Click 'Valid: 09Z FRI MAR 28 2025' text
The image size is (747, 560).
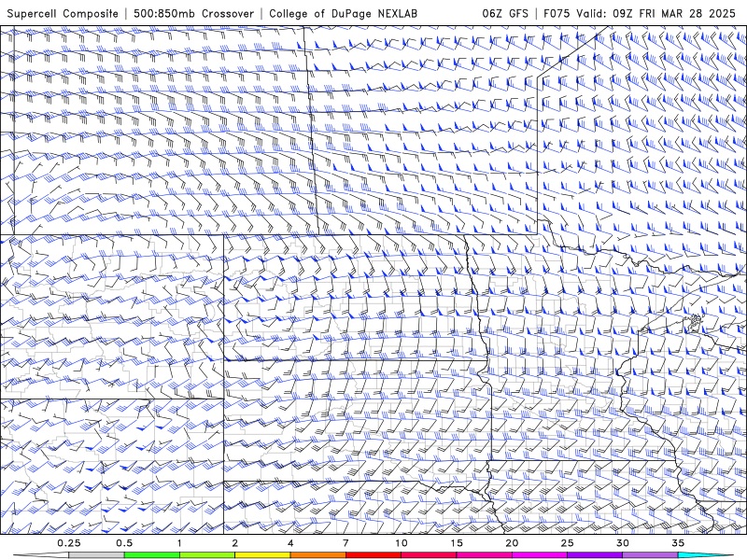click(x=656, y=13)
